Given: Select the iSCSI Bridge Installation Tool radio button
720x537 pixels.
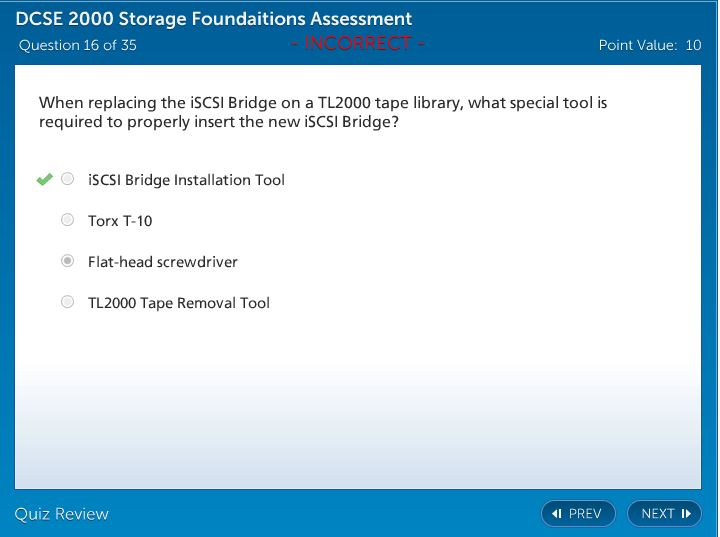Looking at the screenshot, I should coord(67,179).
